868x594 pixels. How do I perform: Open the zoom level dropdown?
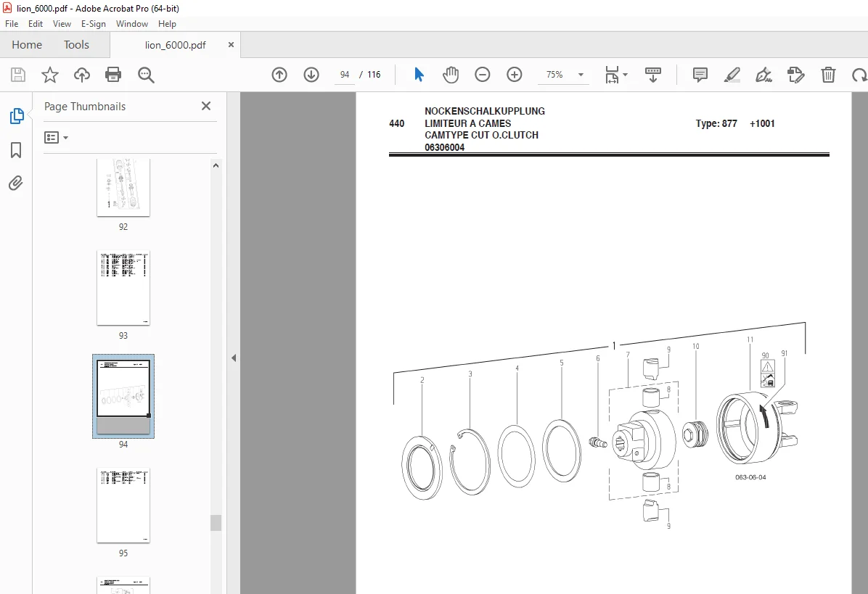[x=581, y=75]
